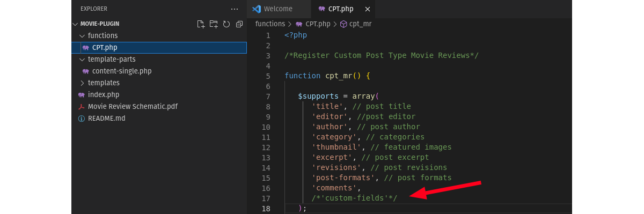Click the featured images comment

[x=411, y=147]
